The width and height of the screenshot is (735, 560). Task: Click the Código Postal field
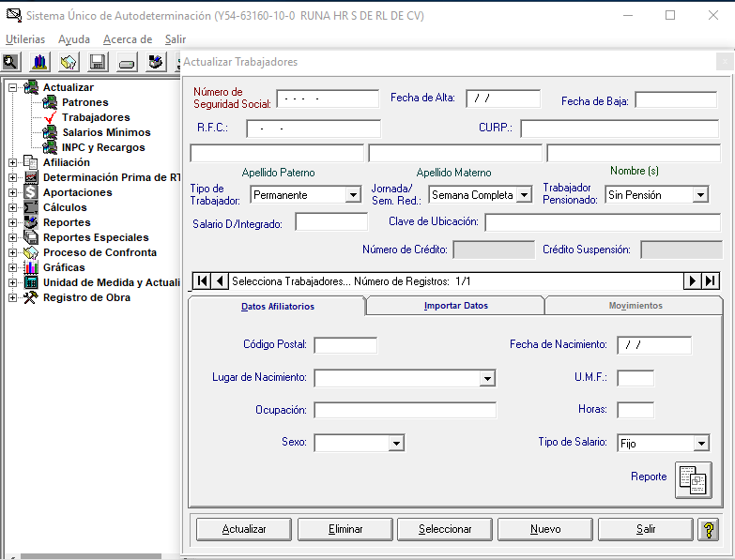point(345,345)
